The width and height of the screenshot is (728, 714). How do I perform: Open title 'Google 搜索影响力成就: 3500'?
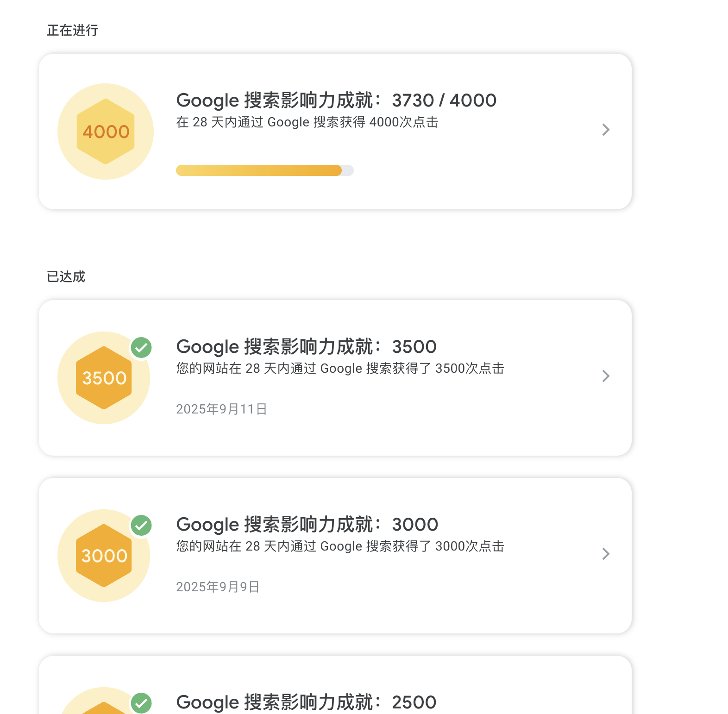306,347
